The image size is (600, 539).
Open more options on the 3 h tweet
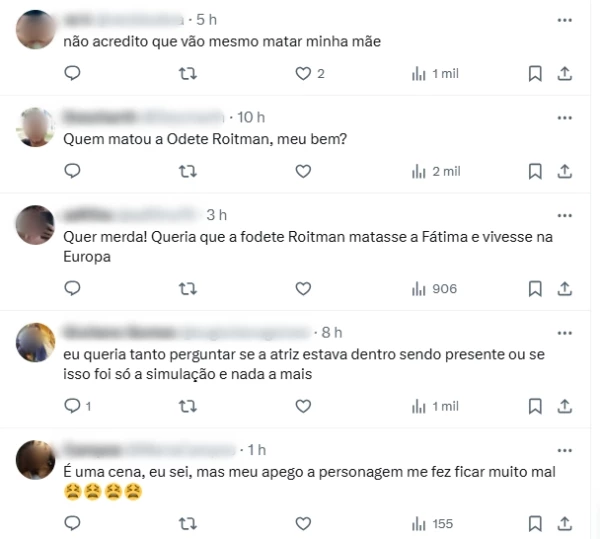[x=564, y=215]
